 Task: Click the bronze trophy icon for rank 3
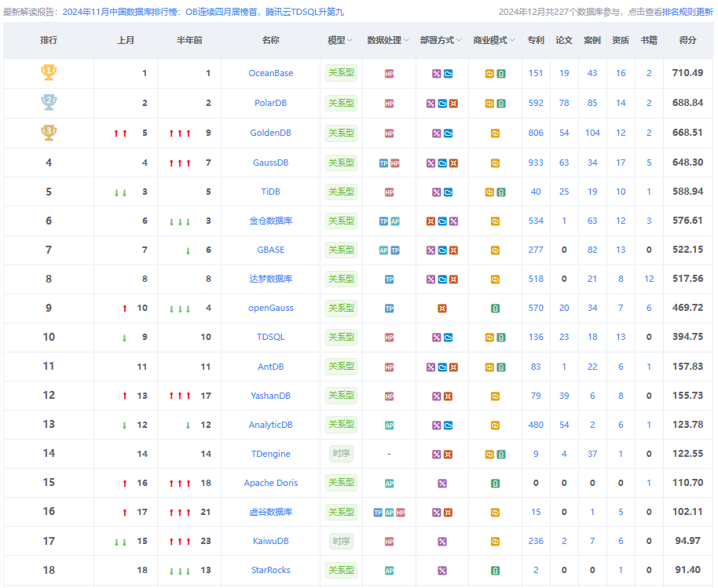coord(49,132)
